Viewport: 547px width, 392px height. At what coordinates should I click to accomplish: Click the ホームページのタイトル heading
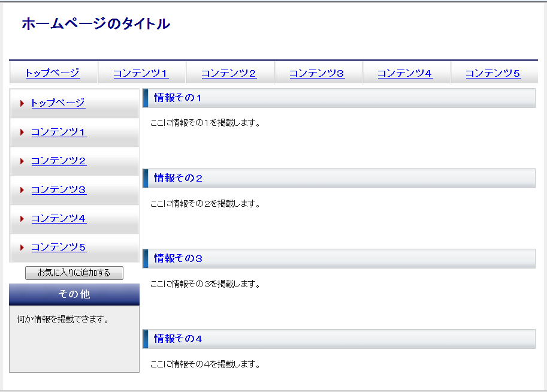96,24
